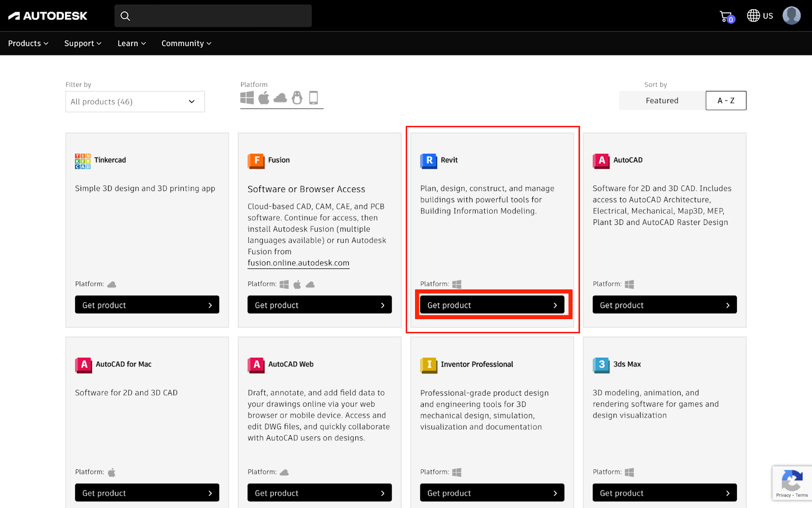This screenshot has height=508, width=812.
Task: Get product for Fusion
Action: pyautogui.click(x=320, y=305)
